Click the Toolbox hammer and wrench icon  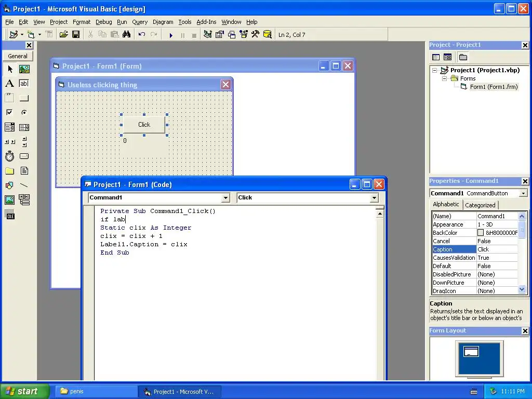256,34
